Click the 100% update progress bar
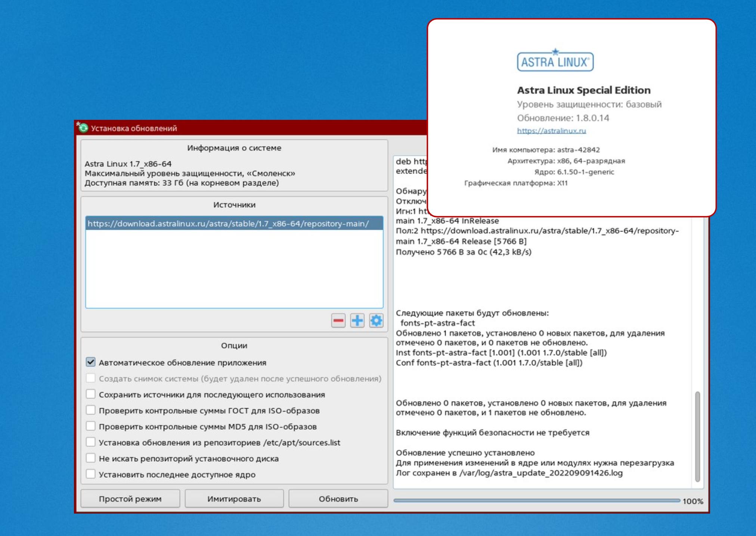Screen dimensions: 756x536 pos(536,501)
